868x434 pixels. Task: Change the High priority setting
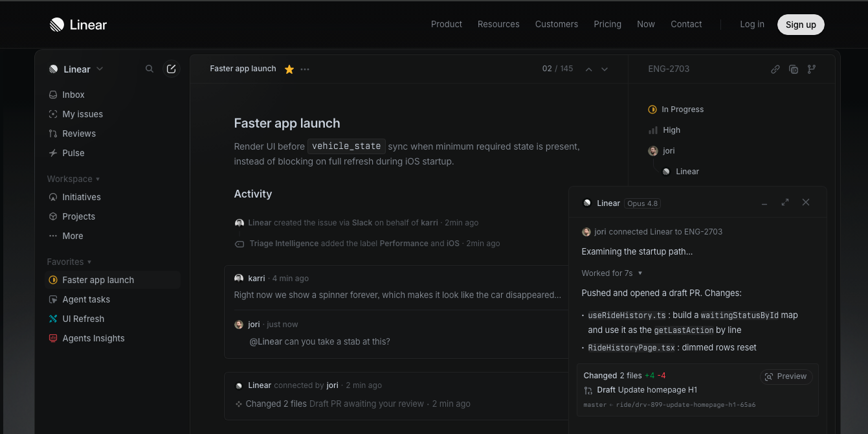665,130
